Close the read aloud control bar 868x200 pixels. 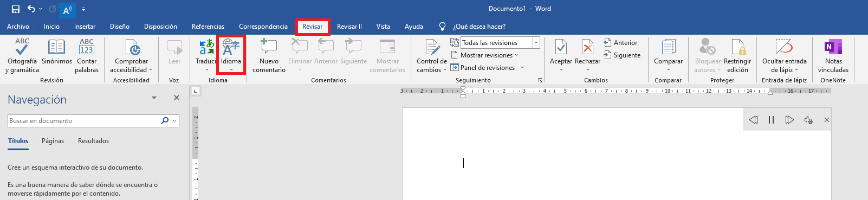(826, 120)
